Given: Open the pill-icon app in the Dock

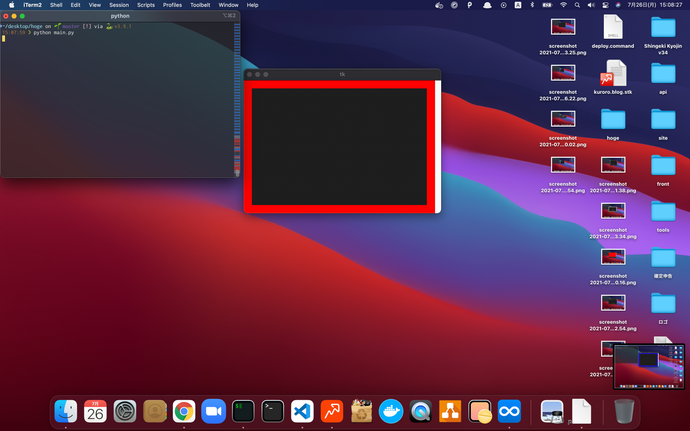Looking at the screenshot, I should pyautogui.click(x=480, y=411).
